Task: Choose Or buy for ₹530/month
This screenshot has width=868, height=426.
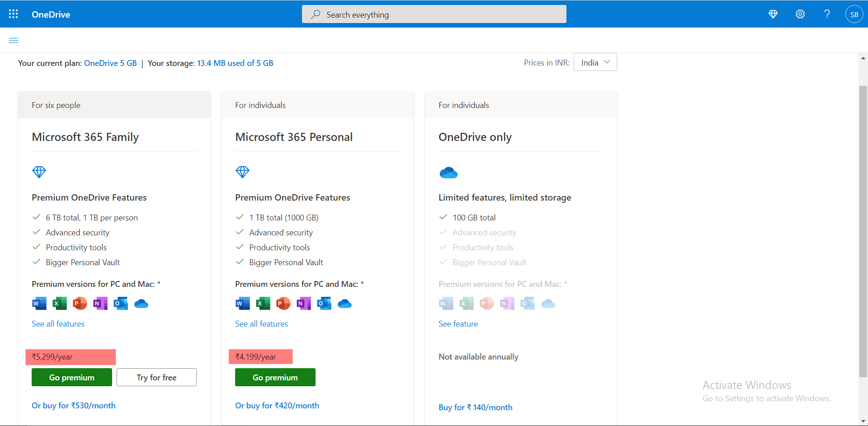Action: 74,406
